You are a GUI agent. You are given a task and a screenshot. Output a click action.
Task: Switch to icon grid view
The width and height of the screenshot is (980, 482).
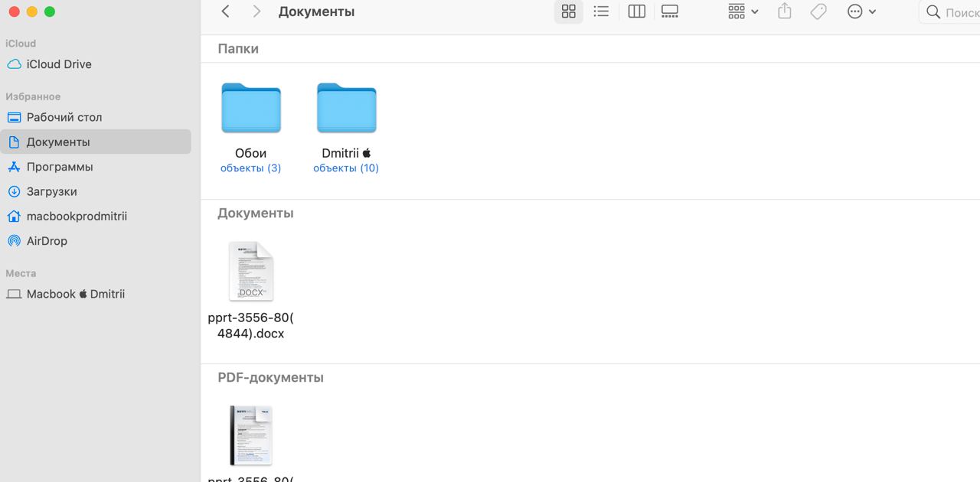coord(568,11)
